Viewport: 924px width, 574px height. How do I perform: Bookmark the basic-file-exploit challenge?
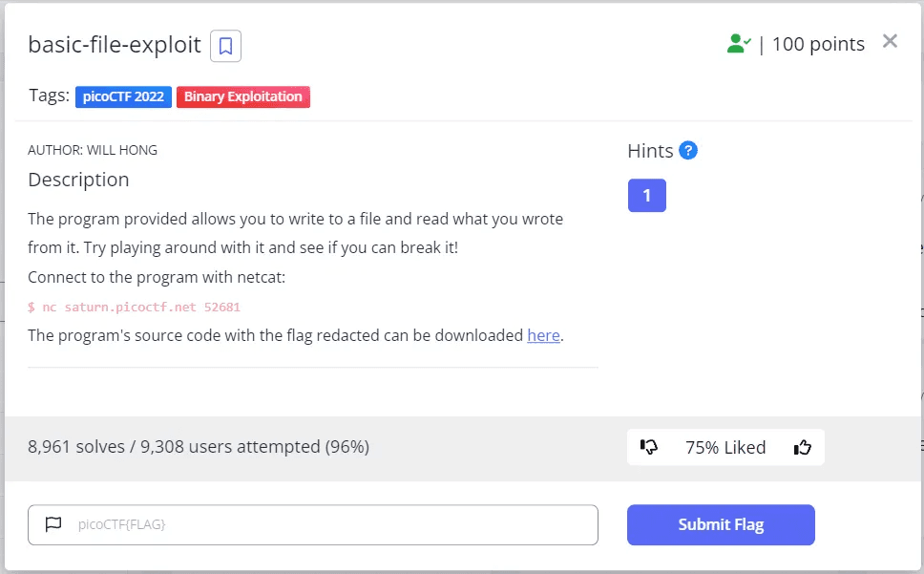[225, 46]
